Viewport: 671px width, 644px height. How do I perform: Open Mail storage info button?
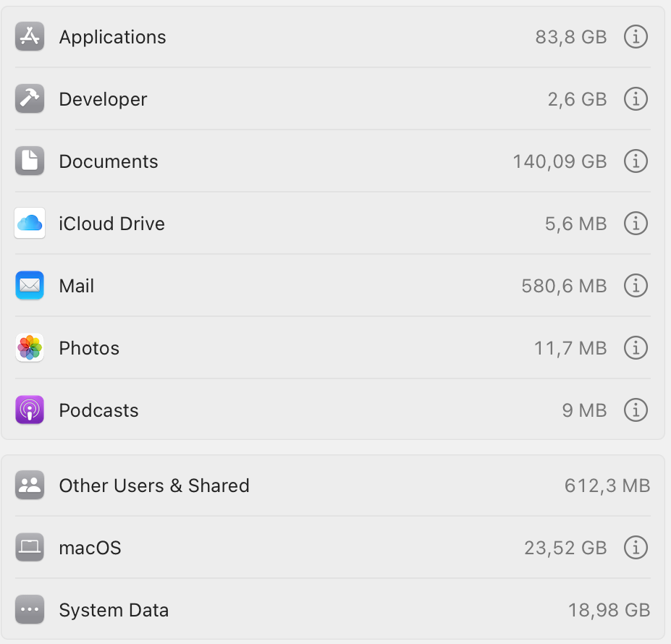(x=636, y=286)
